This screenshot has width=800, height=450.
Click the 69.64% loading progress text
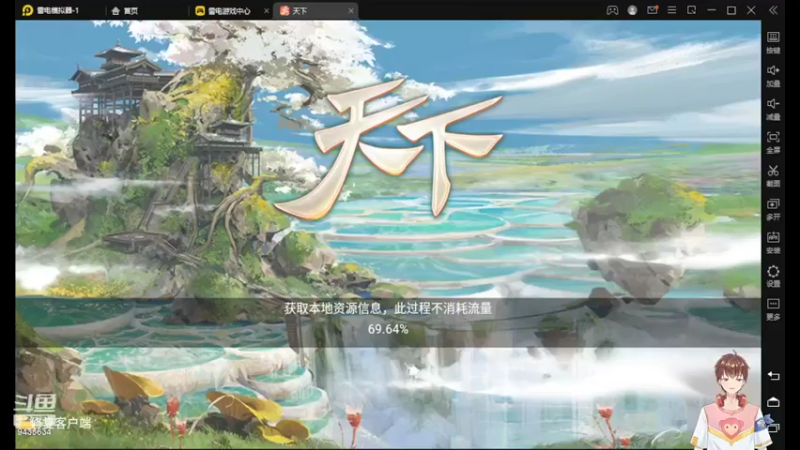click(388, 330)
